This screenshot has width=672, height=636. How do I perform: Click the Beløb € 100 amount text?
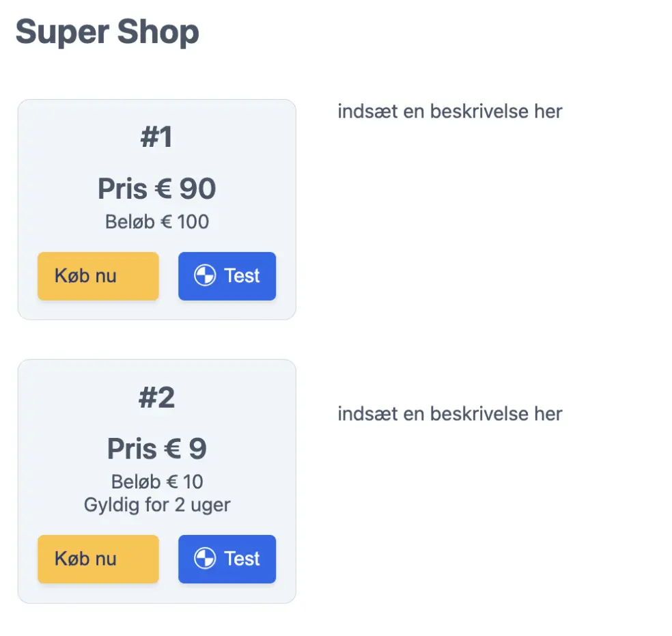tap(156, 221)
